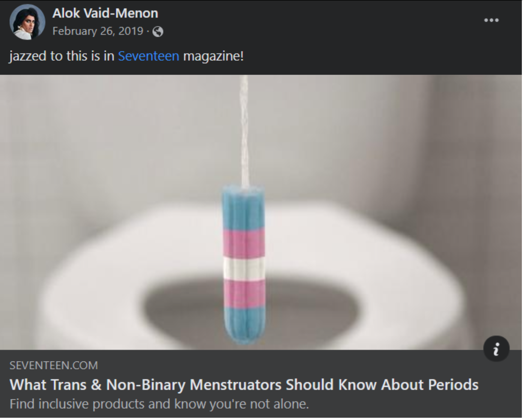523x420 pixels.
Task: Click the word 'magazine!' in the post
Action: (x=213, y=56)
